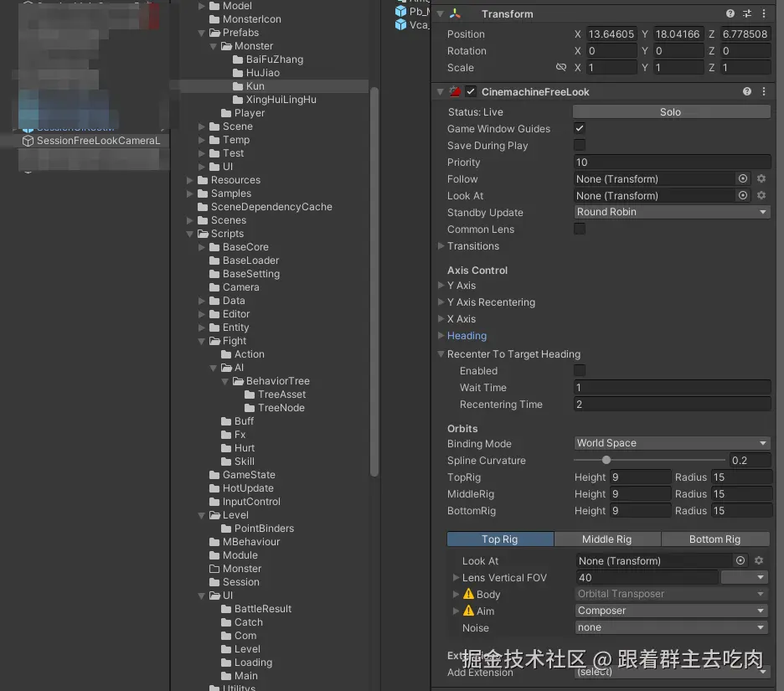784x691 pixels.
Task: Select XingHuiLingHu folder in tree
Action: [281, 100]
